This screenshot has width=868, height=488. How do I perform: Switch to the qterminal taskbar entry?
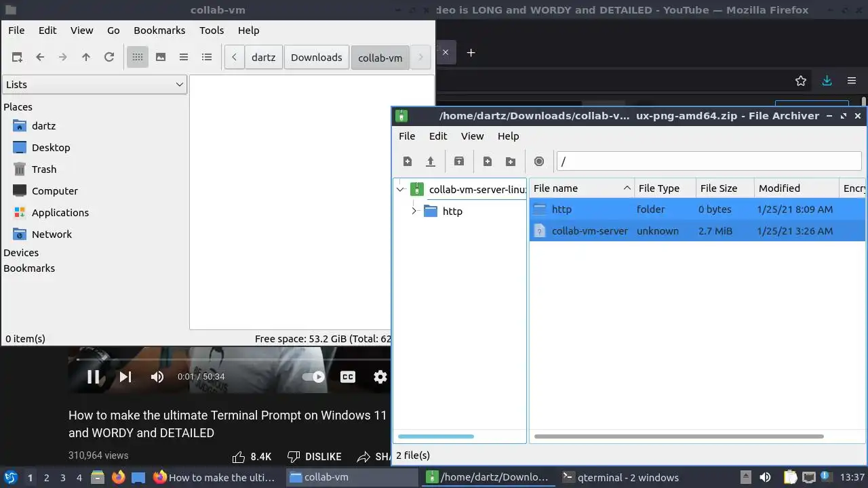621,477
